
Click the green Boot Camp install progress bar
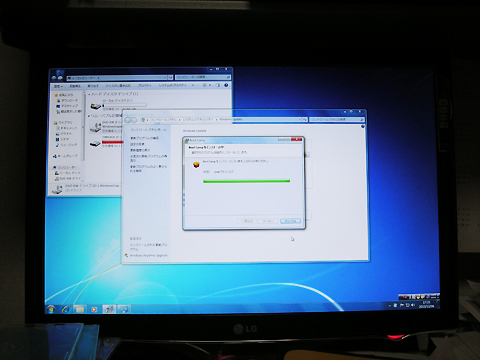tap(246, 181)
